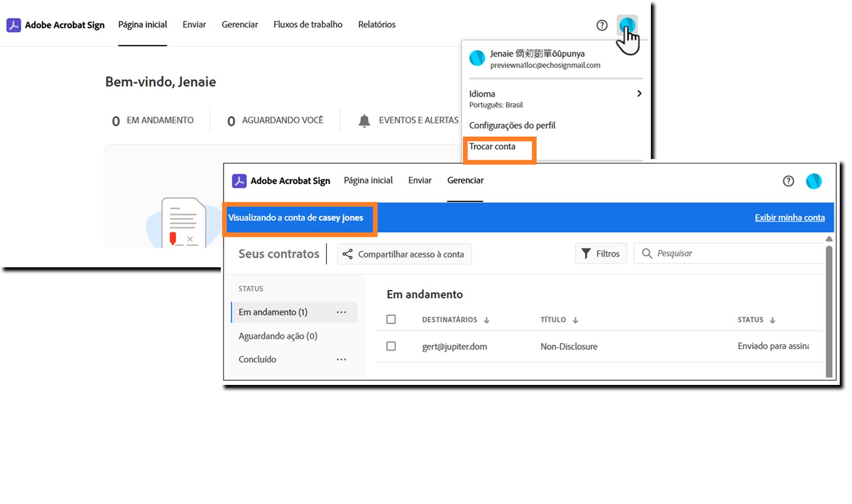The width and height of the screenshot is (852, 504).
Task: Click gert@jupiter.dom recipient cell
Action: (454, 347)
